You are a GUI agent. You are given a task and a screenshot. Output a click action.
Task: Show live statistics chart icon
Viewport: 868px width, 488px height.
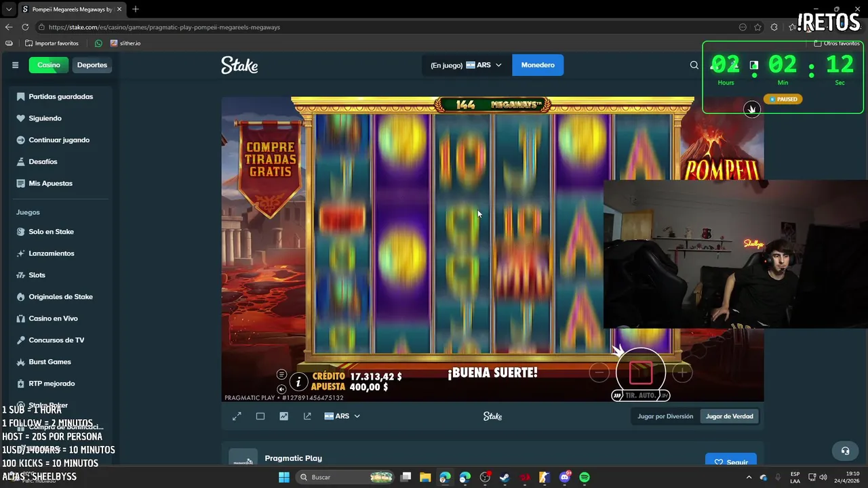(x=283, y=416)
